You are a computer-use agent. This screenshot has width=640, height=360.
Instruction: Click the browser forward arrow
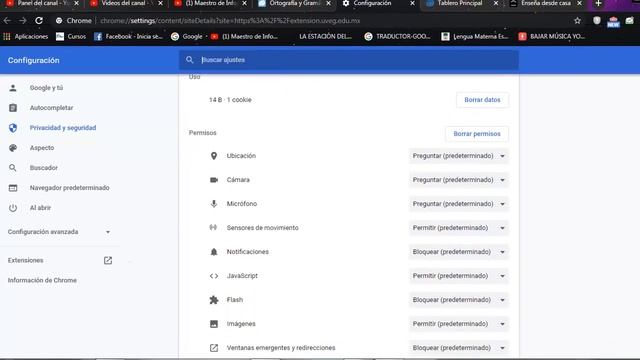[23, 20]
